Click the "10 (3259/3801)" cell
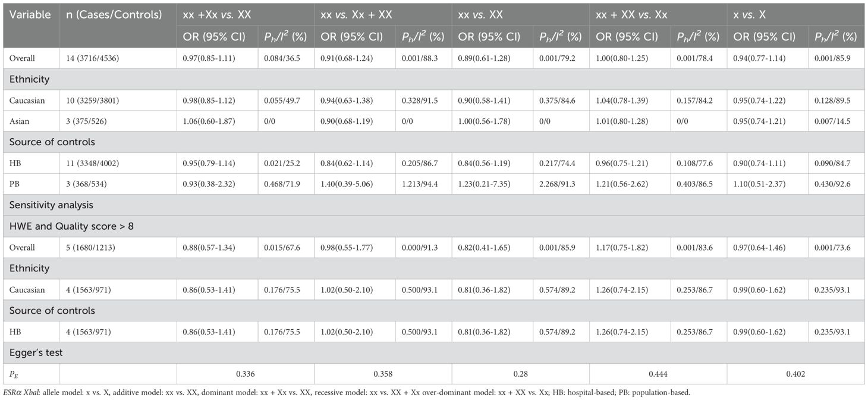This screenshot has width=868, height=400. 98,100
